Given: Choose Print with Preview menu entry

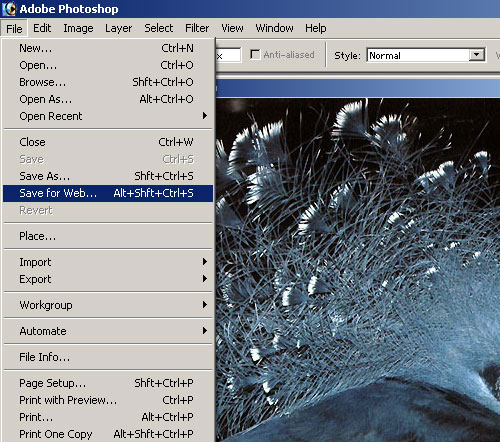Looking at the screenshot, I should click(x=108, y=400).
